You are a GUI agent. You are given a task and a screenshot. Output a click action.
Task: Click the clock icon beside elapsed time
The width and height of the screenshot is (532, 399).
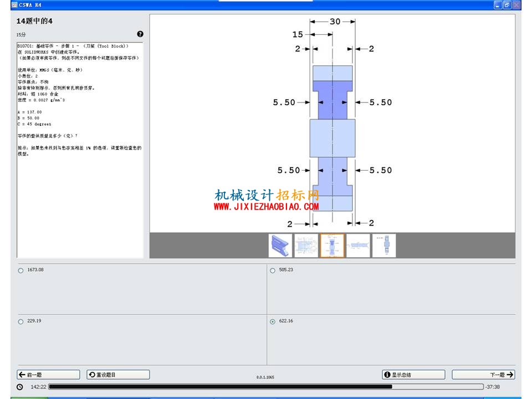(20, 387)
